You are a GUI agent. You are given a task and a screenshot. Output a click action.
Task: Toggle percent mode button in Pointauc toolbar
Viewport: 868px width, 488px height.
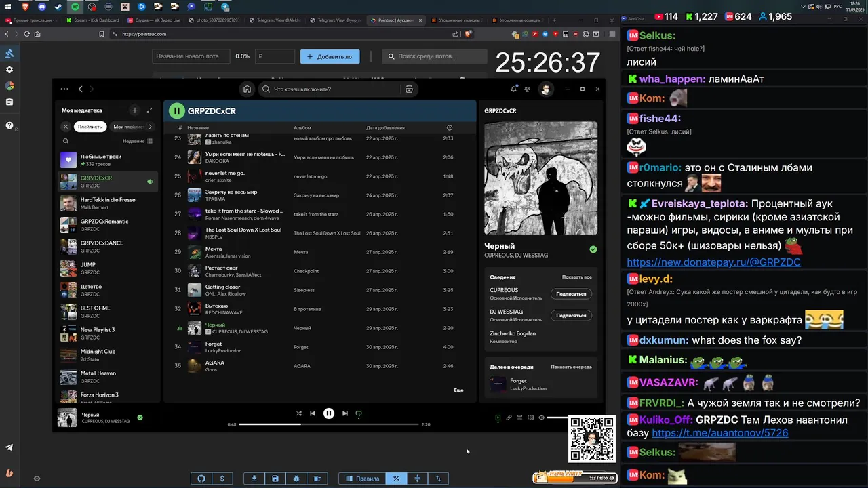click(x=396, y=479)
